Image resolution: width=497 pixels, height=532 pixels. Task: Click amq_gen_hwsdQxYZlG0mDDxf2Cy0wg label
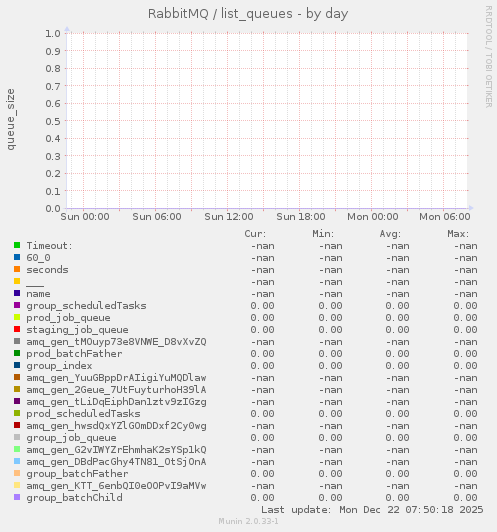click(116, 426)
